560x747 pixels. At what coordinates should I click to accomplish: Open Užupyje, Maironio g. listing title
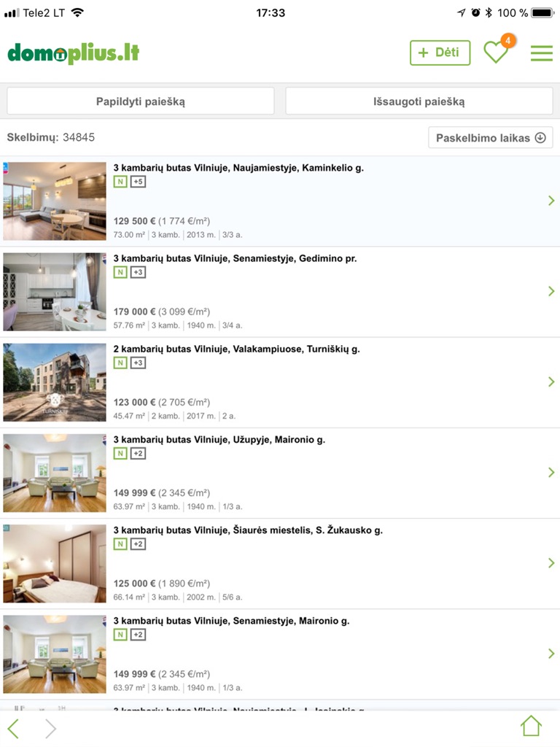[219, 440]
